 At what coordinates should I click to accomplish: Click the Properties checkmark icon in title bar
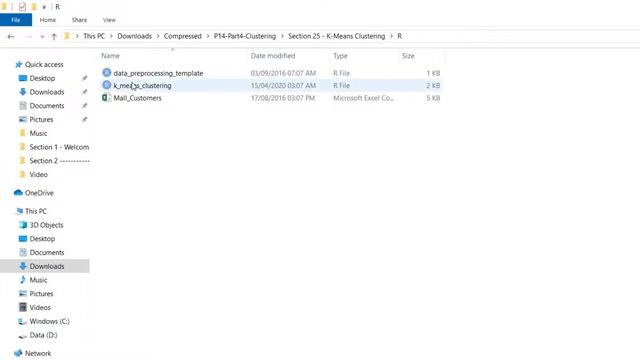click(x=22, y=7)
